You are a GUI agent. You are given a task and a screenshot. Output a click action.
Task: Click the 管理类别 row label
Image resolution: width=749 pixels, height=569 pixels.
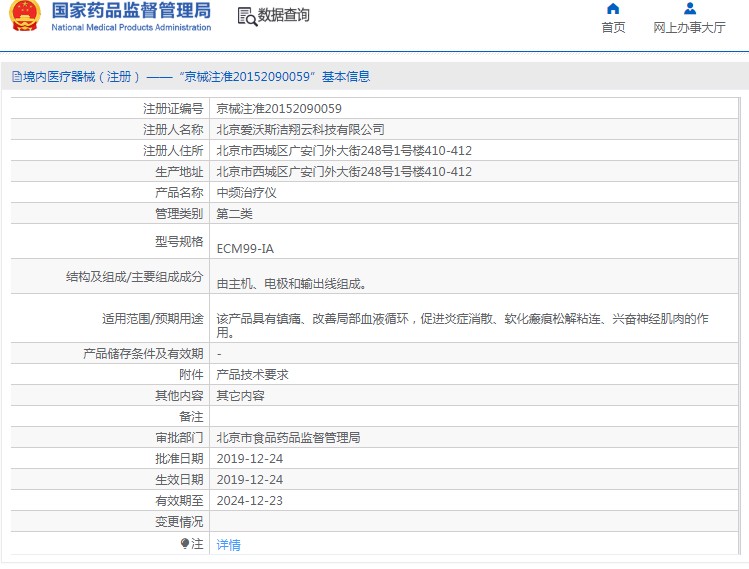click(x=179, y=214)
